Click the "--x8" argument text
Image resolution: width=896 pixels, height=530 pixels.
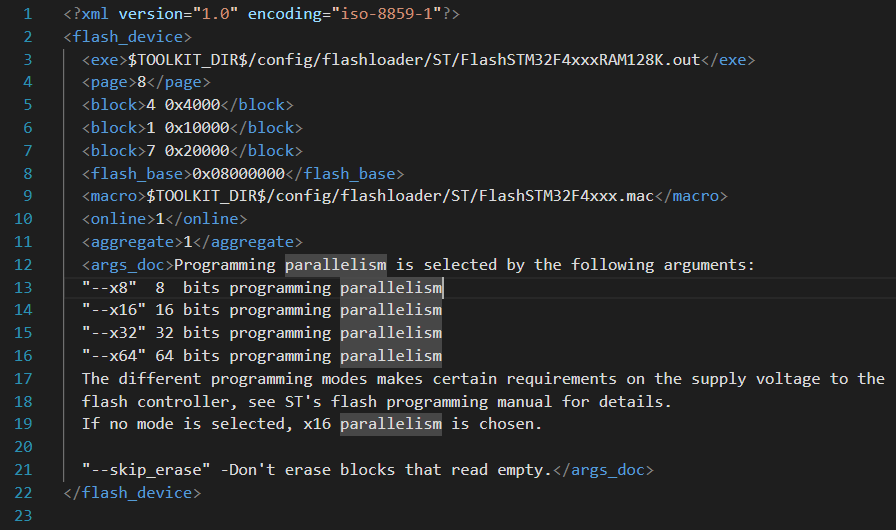pyautogui.click(x=109, y=288)
